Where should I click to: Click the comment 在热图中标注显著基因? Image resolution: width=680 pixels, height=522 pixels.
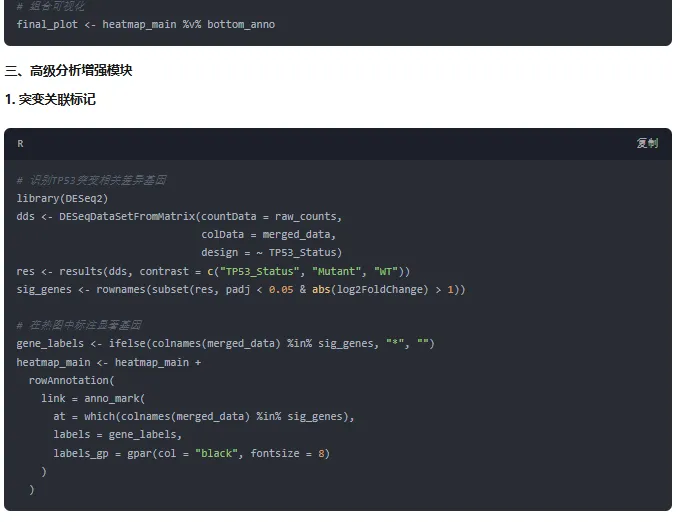[x=79, y=325]
